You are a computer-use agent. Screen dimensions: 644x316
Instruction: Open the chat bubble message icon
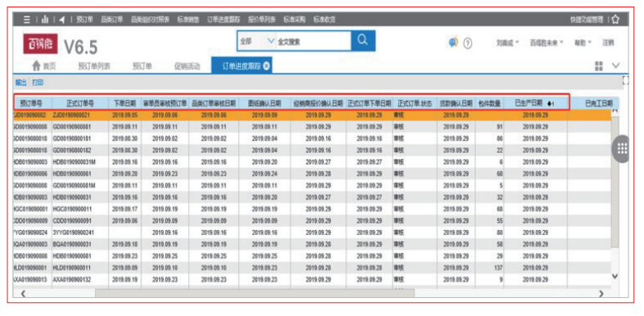[453, 43]
